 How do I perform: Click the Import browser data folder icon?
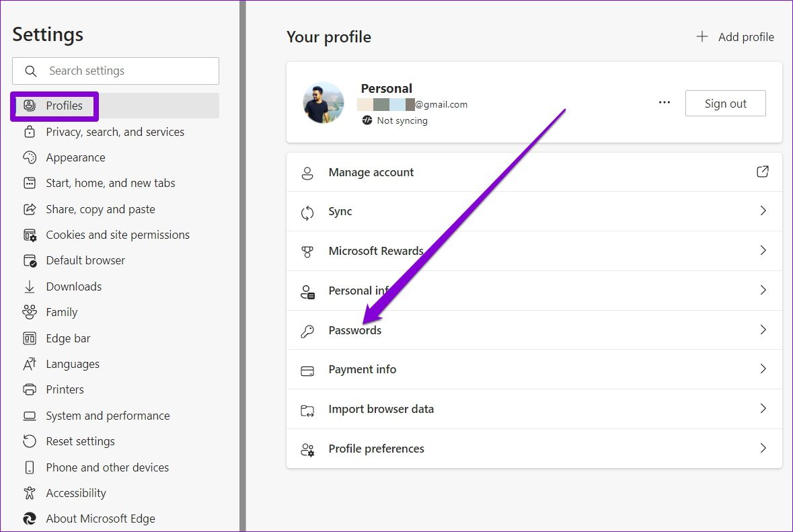(x=307, y=410)
